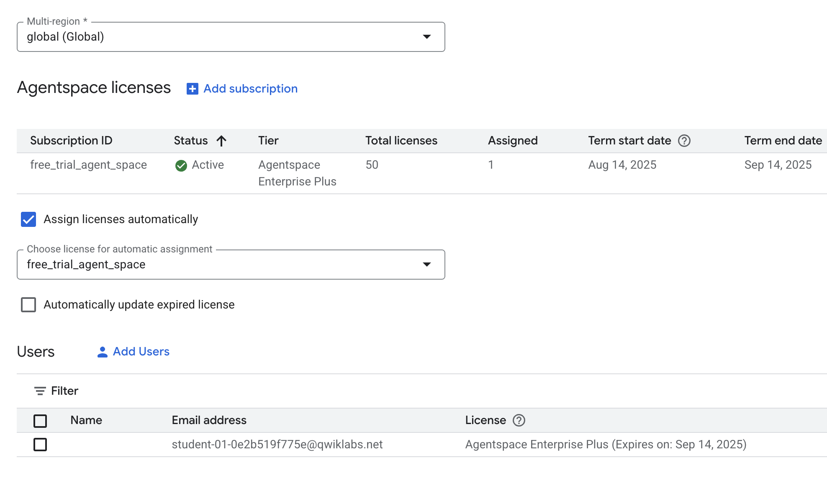Check the select-all users header checkbox
The image size is (827, 504).
40,421
